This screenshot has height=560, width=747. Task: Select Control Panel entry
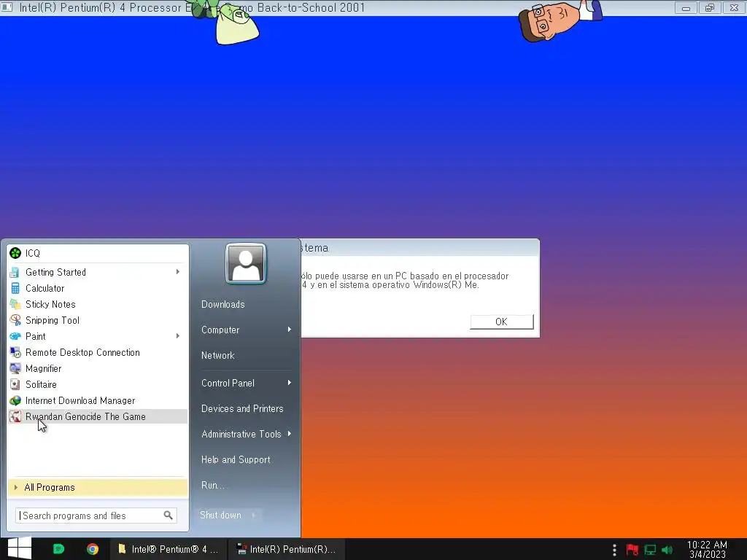pyautogui.click(x=228, y=383)
